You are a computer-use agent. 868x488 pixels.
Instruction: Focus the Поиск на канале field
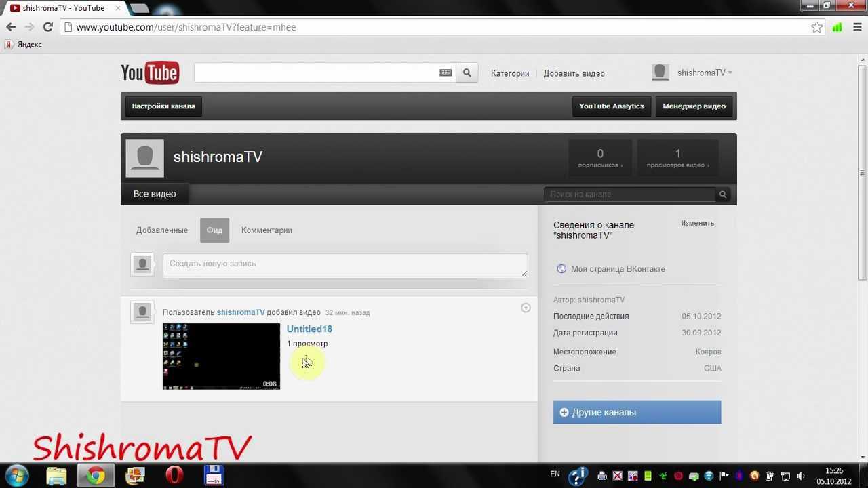[x=629, y=195]
